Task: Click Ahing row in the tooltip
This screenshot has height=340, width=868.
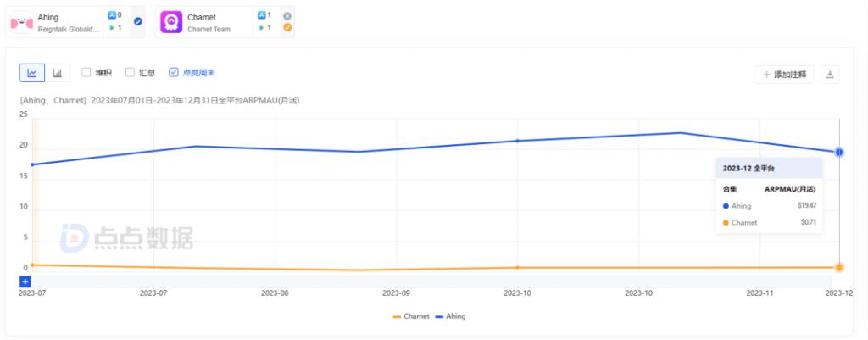Action: [x=770, y=205]
